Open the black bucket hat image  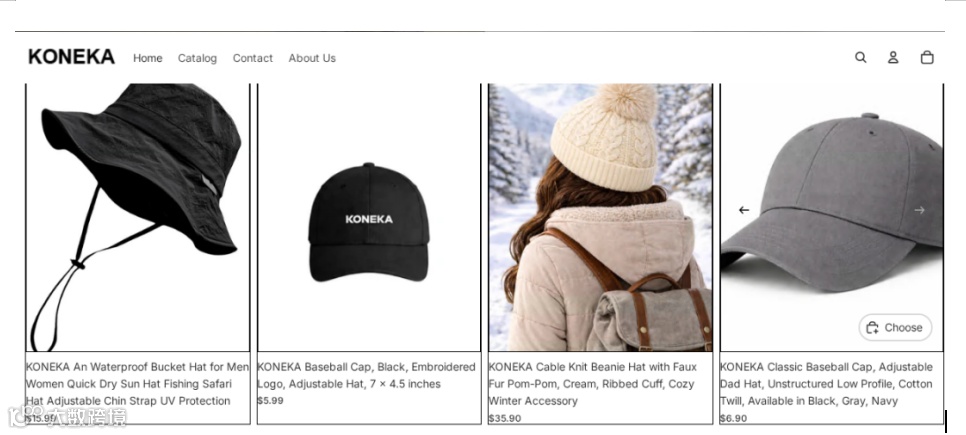coord(138,218)
